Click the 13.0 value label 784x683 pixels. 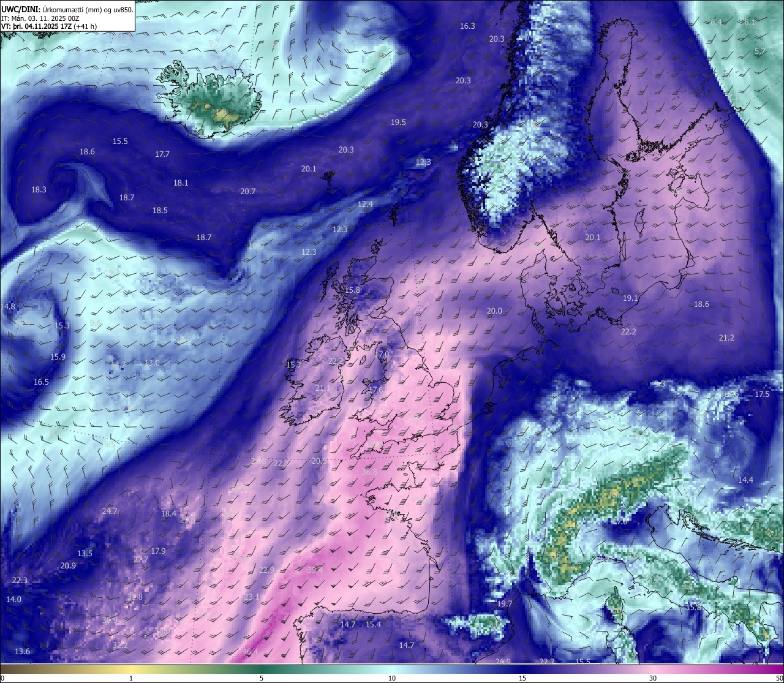point(152,363)
